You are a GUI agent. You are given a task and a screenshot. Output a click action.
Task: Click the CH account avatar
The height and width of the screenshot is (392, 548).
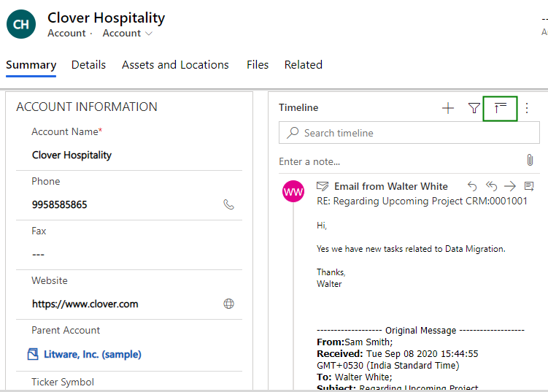click(x=21, y=24)
